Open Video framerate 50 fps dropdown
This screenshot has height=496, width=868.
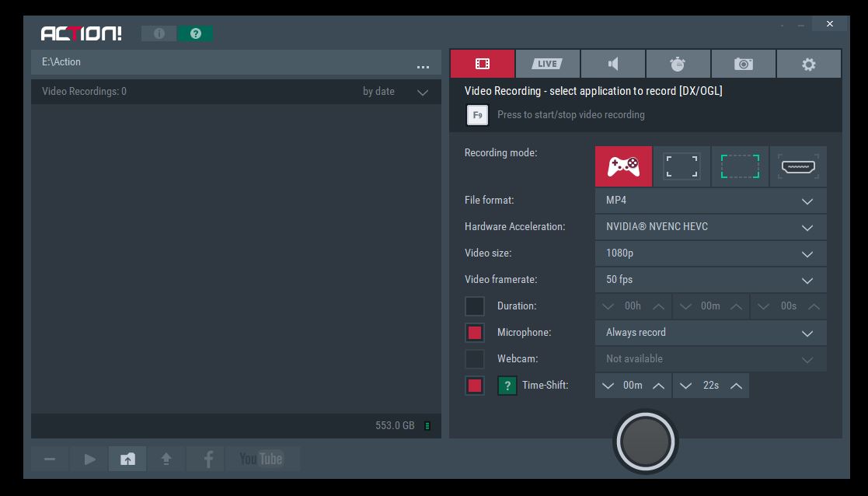(x=711, y=280)
